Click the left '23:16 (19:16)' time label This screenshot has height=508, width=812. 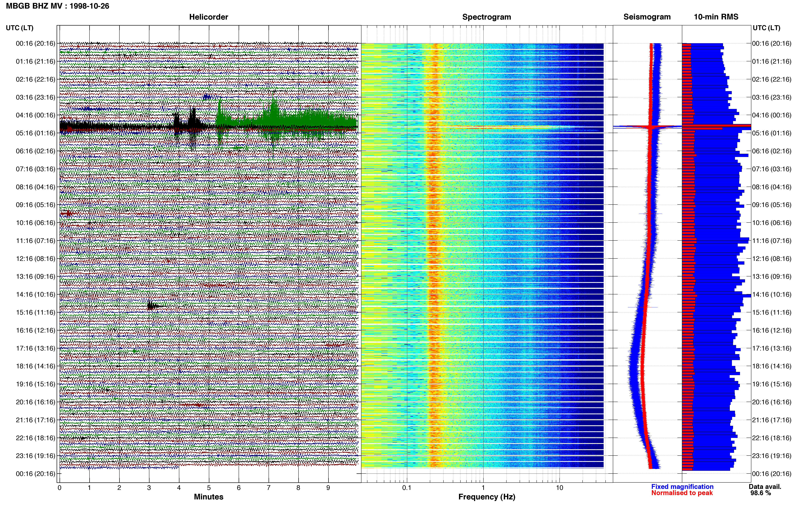pos(35,456)
